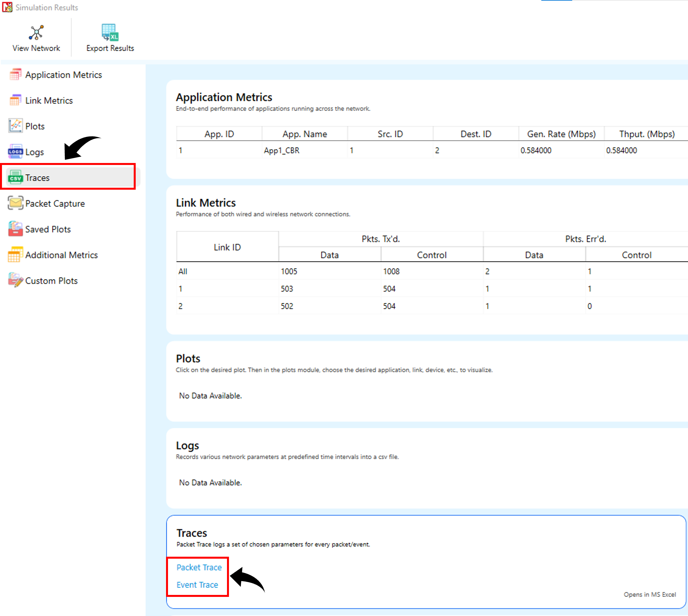Click the Simulation Results window icon
This screenshot has width=688, height=616.
coord(7,7)
